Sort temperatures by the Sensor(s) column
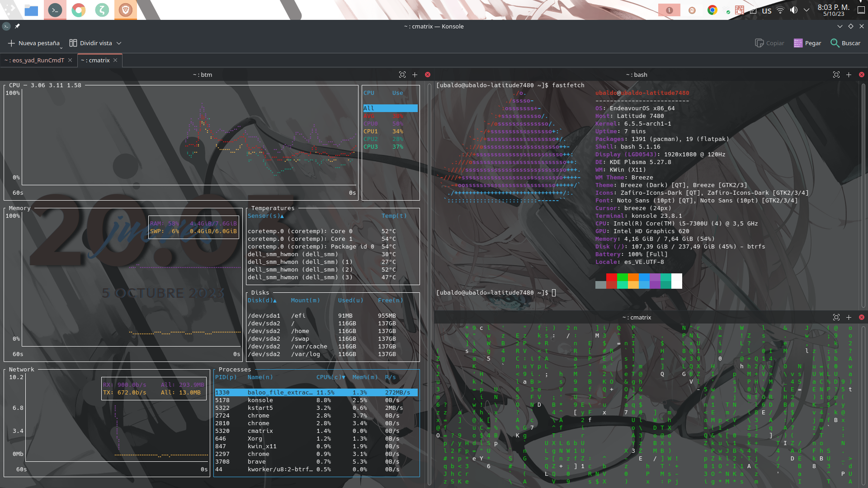This screenshot has height=488, width=868. (x=266, y=216)
